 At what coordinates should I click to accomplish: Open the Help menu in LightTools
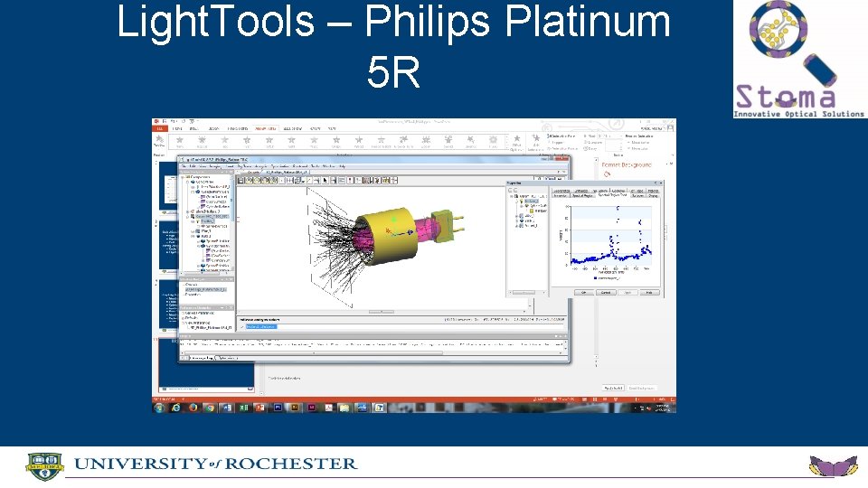(x=342, y=166)
